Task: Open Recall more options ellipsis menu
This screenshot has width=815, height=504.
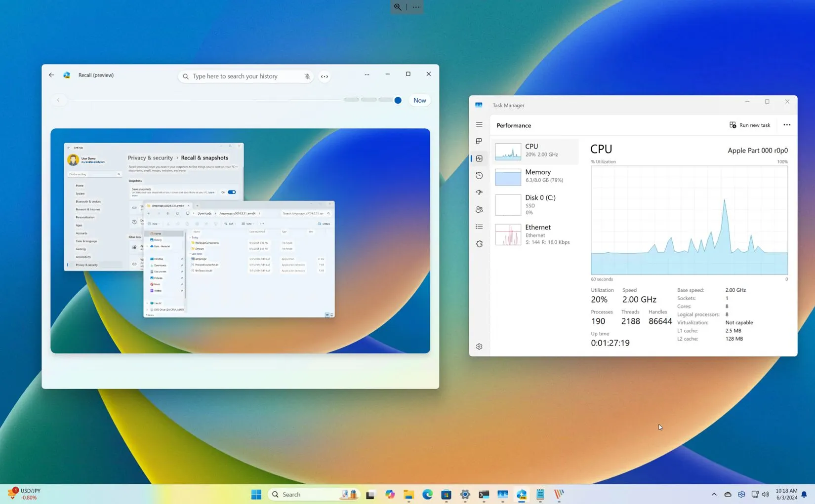Action: click(x=367, y=75)
